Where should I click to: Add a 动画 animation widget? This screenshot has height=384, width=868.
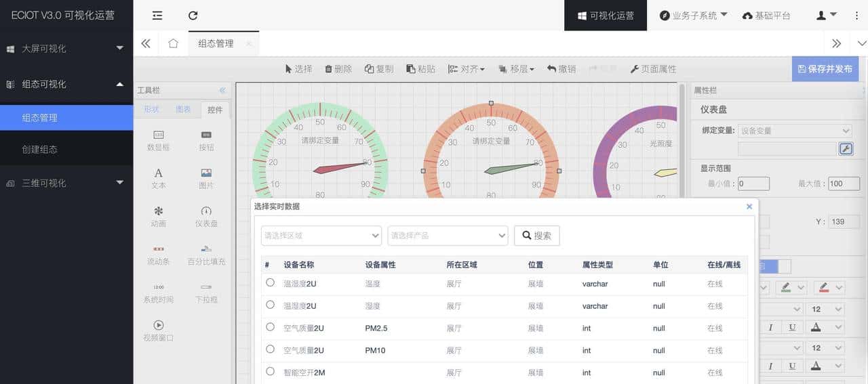point(158,216)
